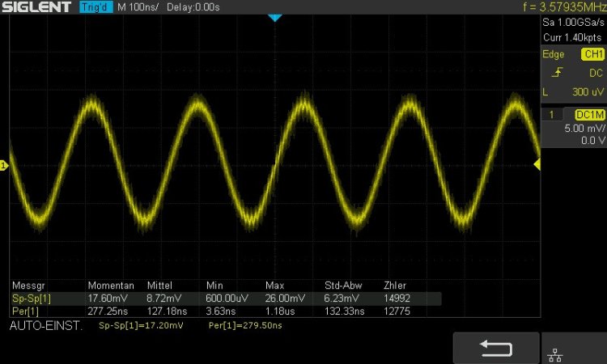The image size is (607, 364).
Task: Toggle the DC1M channel coupling badge
Action: click(x=590, y=116)
